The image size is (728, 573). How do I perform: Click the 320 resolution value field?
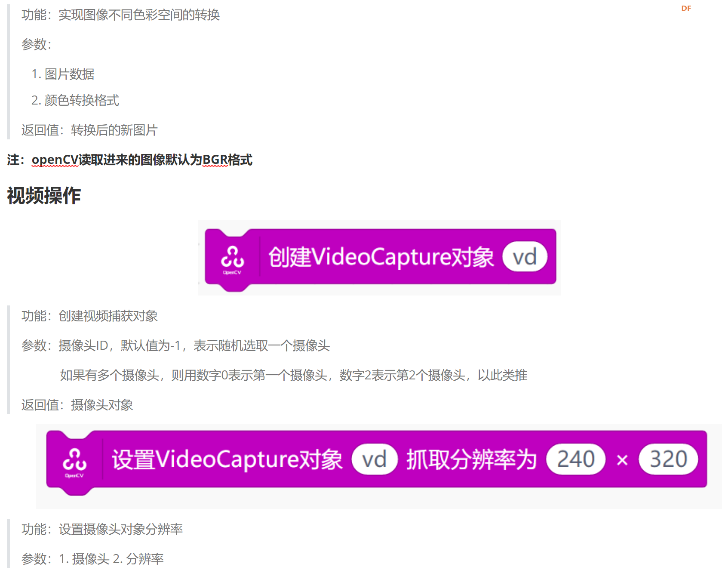coord(668,459)
